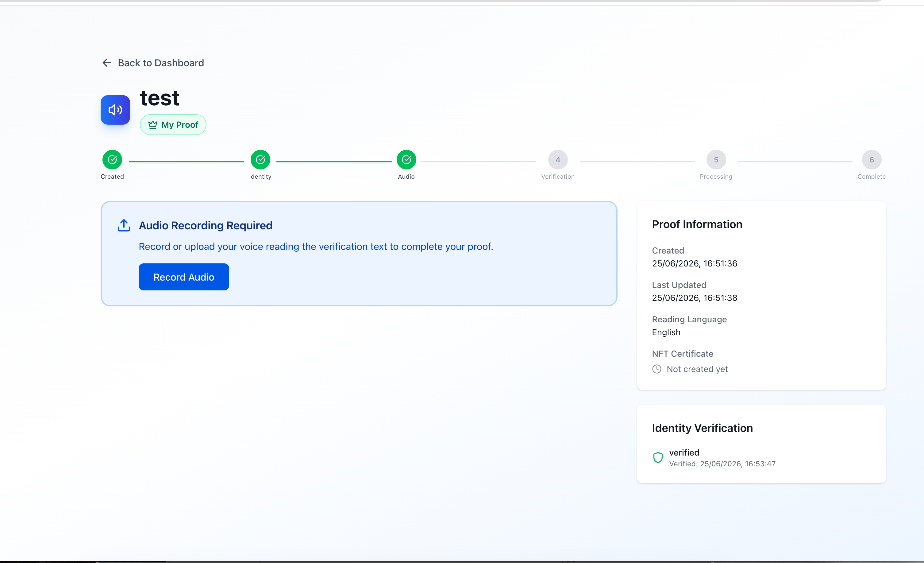Click Verified: 25/06/2026, 16:53:47 timestamp
The image size is (924, 563).
(722, 464)
